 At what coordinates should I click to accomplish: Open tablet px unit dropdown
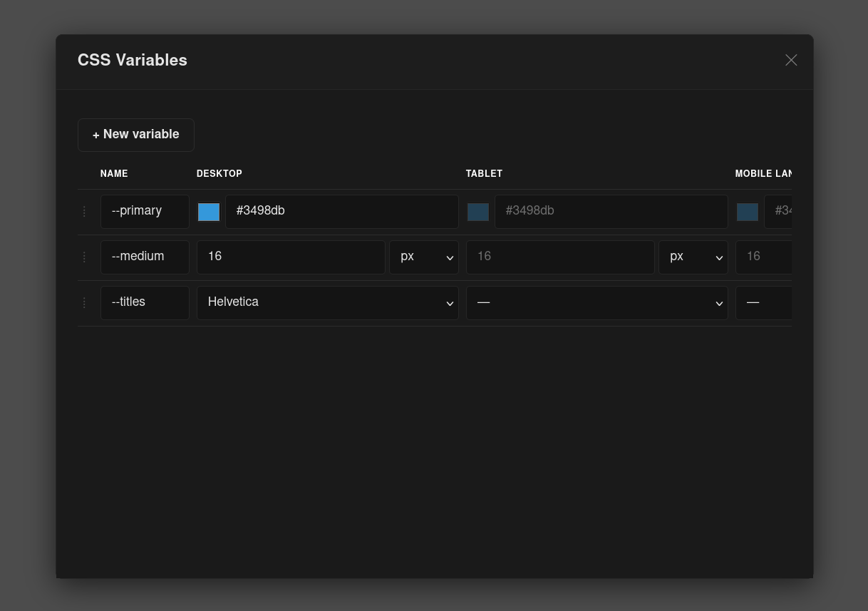click(x=693, y=257)
